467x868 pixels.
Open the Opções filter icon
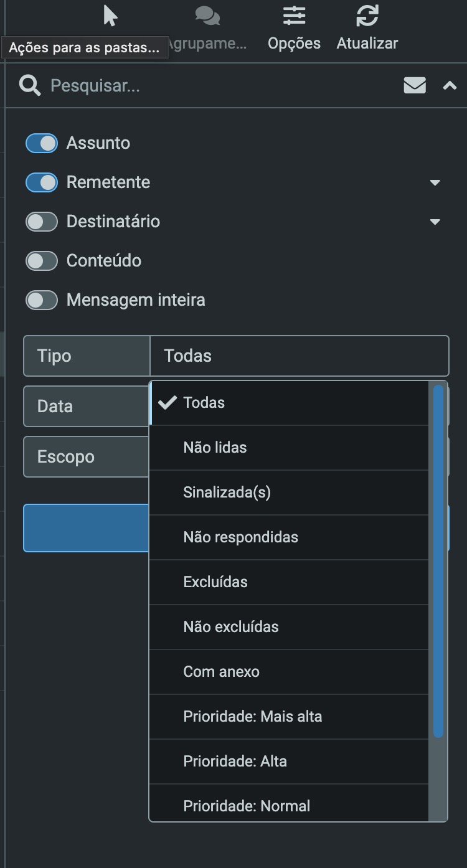click(x=294, y=16)
